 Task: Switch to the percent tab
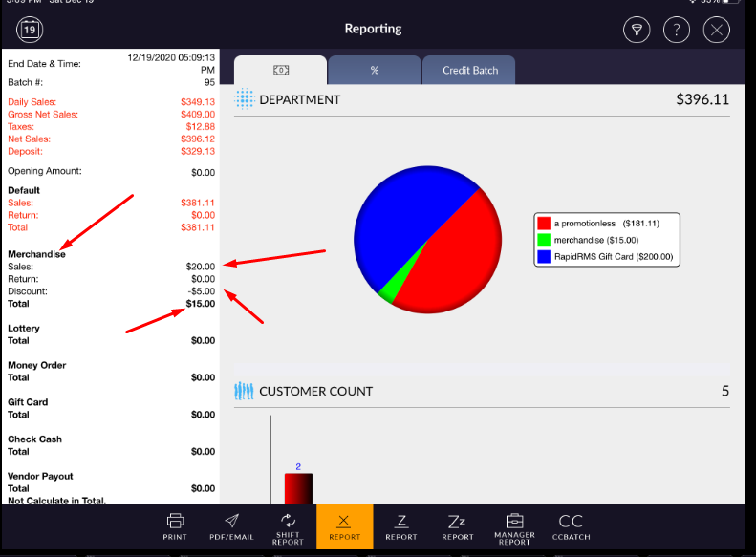[374, 70]
